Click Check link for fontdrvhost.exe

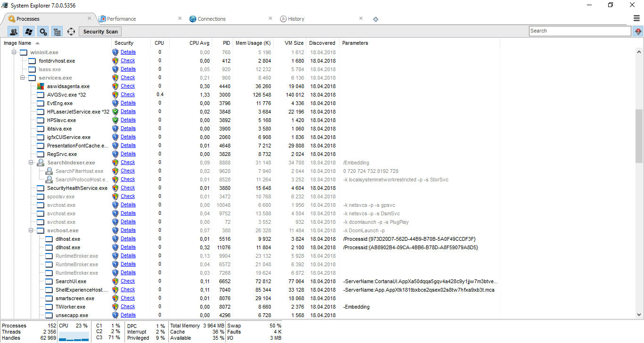(127, 61)
